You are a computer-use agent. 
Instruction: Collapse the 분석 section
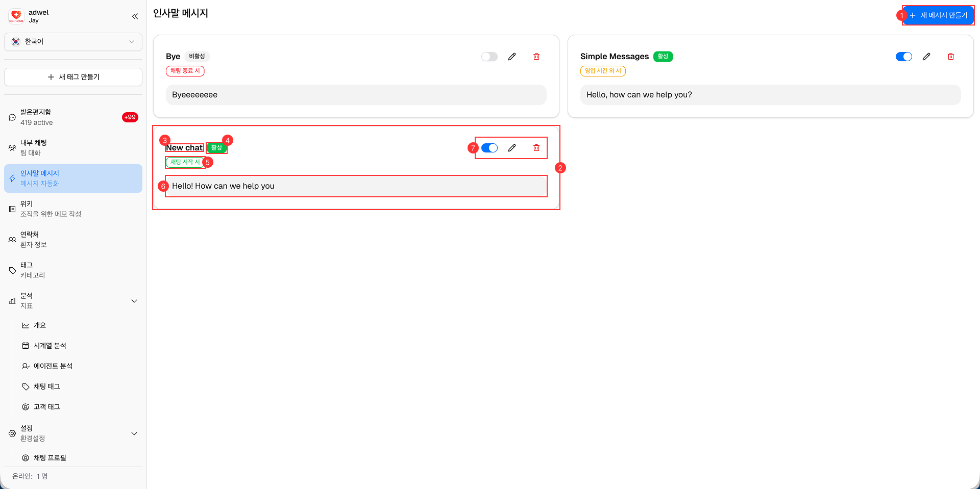click(134, 301)
